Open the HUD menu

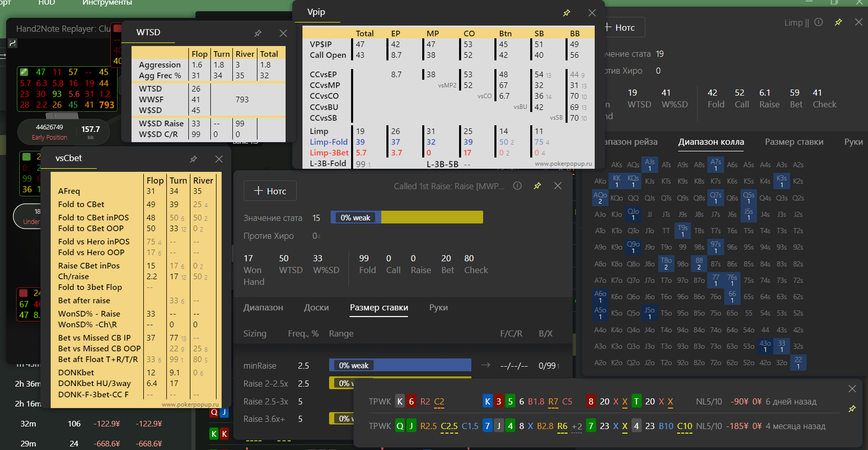(x=47, y=3)
